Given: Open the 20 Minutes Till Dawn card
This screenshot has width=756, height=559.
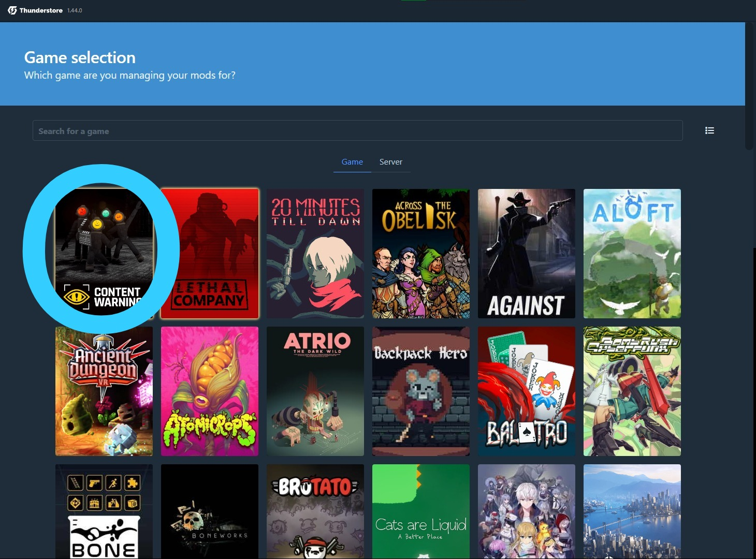Looking at the screenshot, I should 315,254.
